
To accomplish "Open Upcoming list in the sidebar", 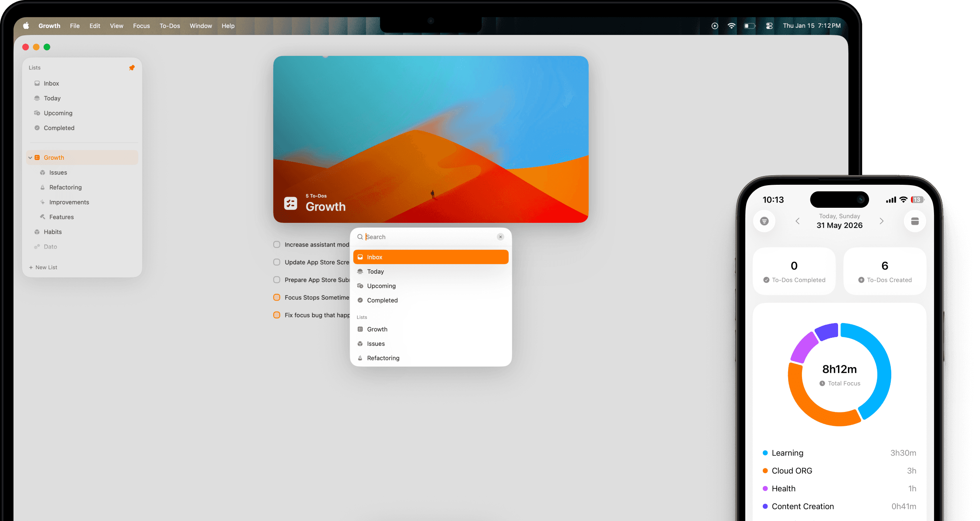I will (x=82, y=113).
